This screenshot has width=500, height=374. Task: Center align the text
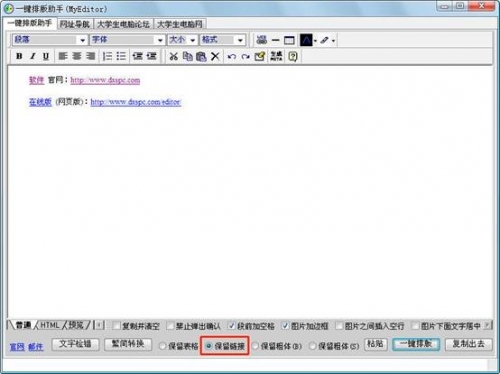(x=77, y=56)
